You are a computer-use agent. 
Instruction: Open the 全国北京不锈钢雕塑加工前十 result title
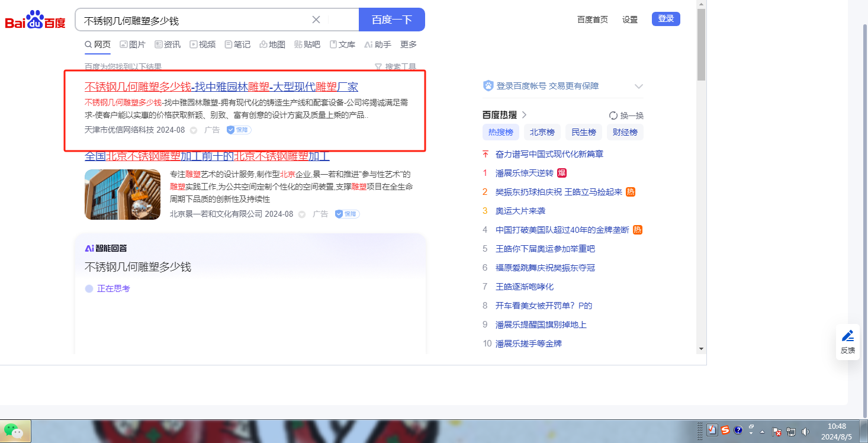(207, 156)
